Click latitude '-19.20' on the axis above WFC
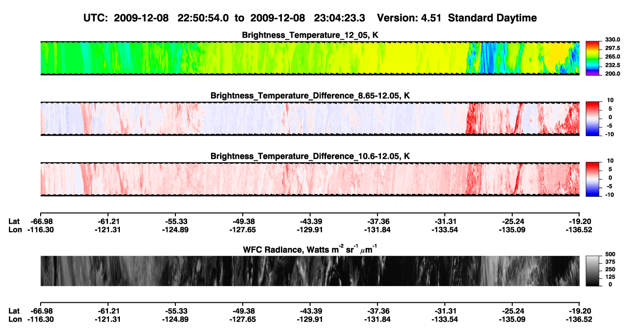The width and height of the screenshot is (644, 330). tap(580, 221)
